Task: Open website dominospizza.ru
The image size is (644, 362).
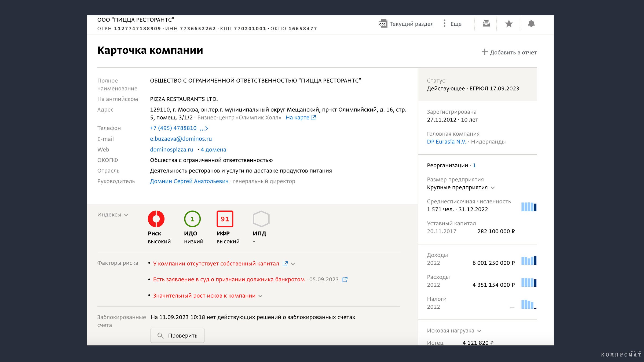Action: (171, 150)
